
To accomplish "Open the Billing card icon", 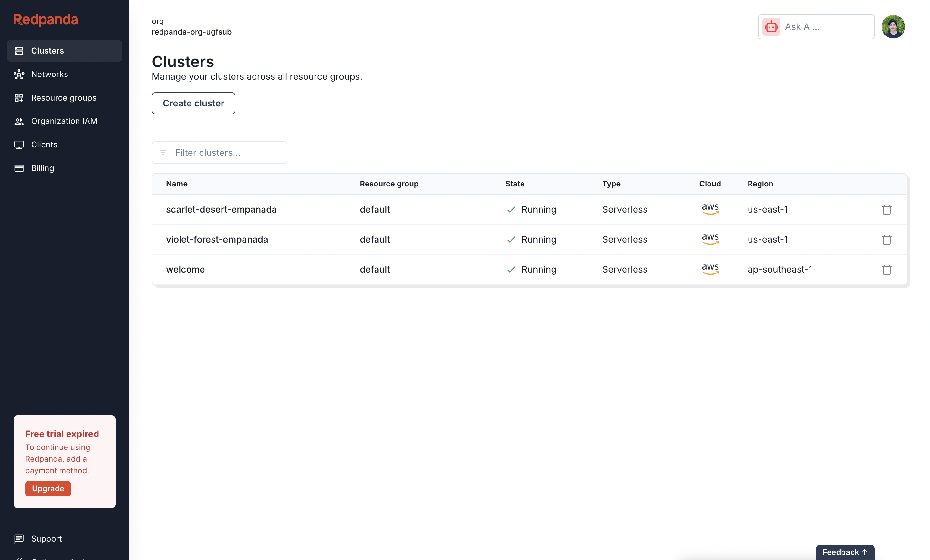I will pos(19,168).
